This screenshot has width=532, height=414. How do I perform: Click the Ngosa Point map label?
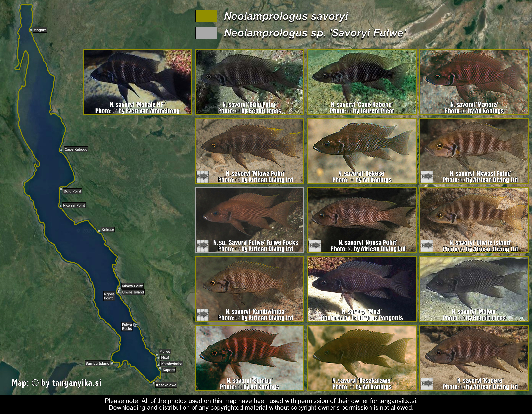coord(109,296)
